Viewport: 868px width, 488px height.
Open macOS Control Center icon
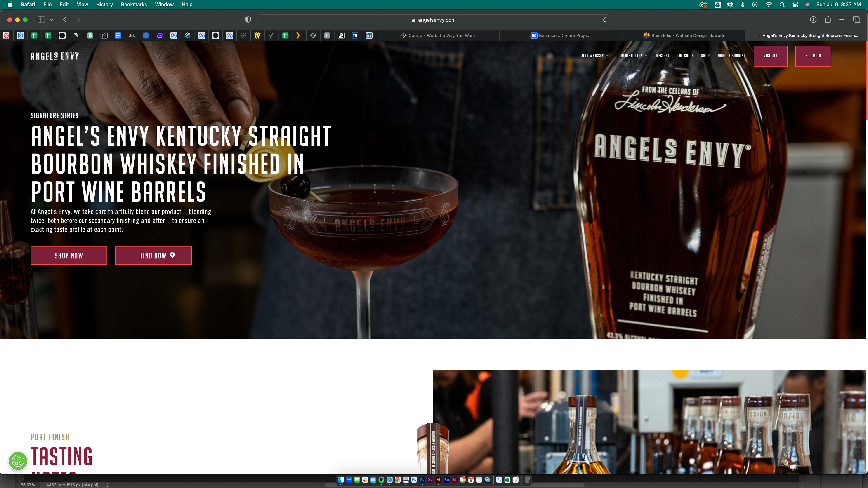coord(795,4)
